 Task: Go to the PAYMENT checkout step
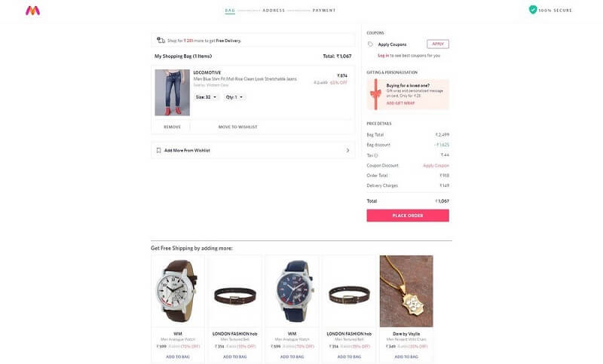(324, 11)
